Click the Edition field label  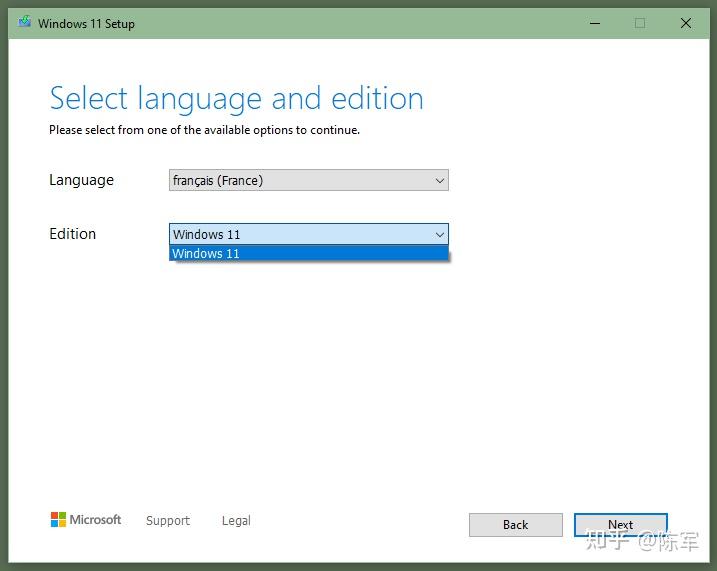point(72,234)
